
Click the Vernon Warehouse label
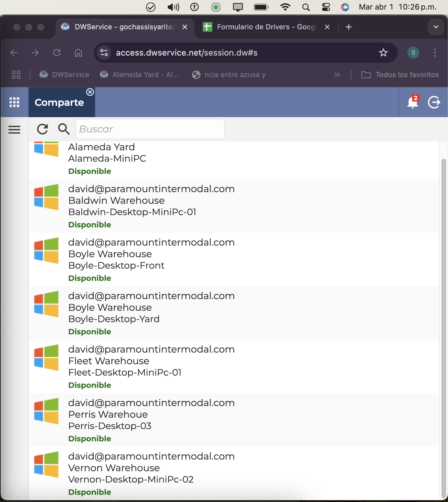click(x=114, y=468)
